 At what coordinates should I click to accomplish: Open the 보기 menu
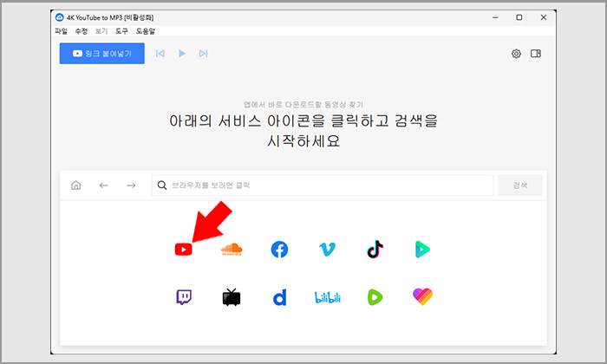coord(101,31)
